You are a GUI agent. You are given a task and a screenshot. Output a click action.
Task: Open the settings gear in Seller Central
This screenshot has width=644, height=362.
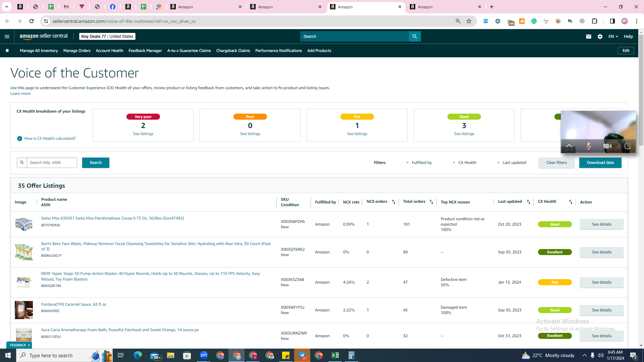(600, 37)
